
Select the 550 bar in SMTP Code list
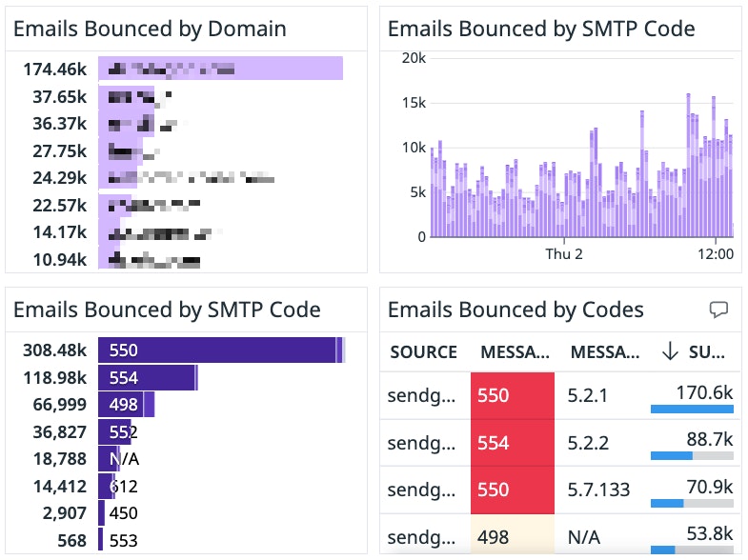coord(219,350)
